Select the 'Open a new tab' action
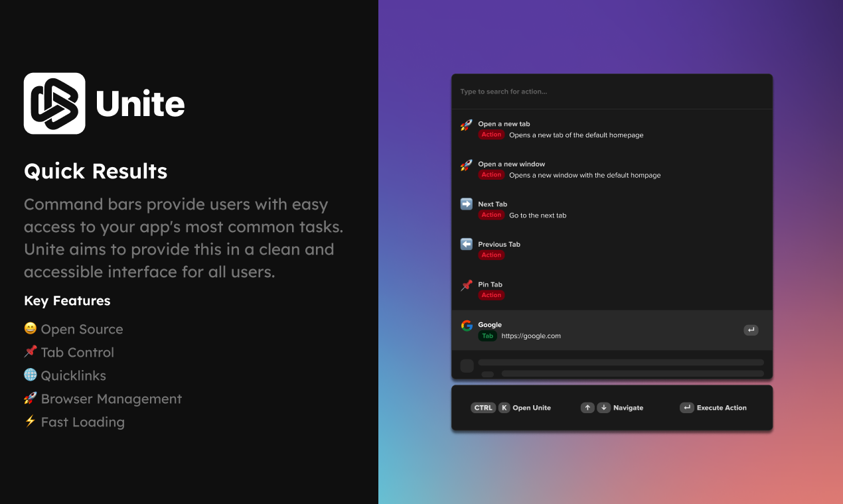Viewport: 843px width, 504px height. point(612,129)
